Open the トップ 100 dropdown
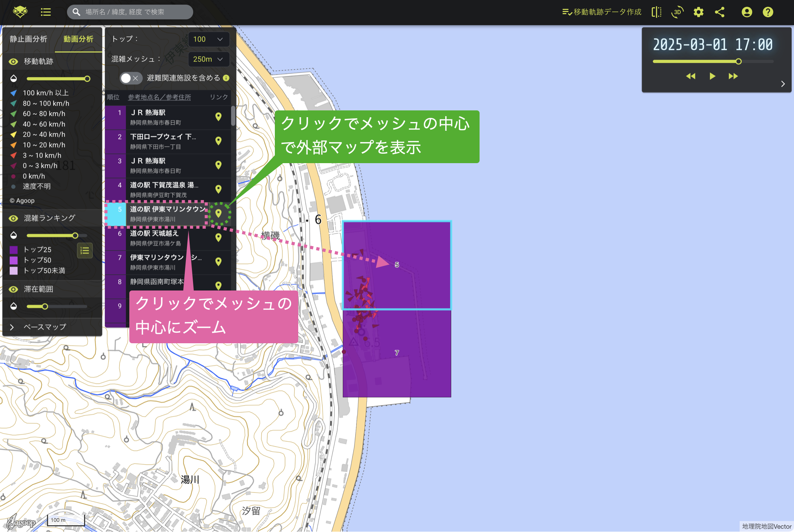This screenshot has width=794, height=532. coord(208,39)
